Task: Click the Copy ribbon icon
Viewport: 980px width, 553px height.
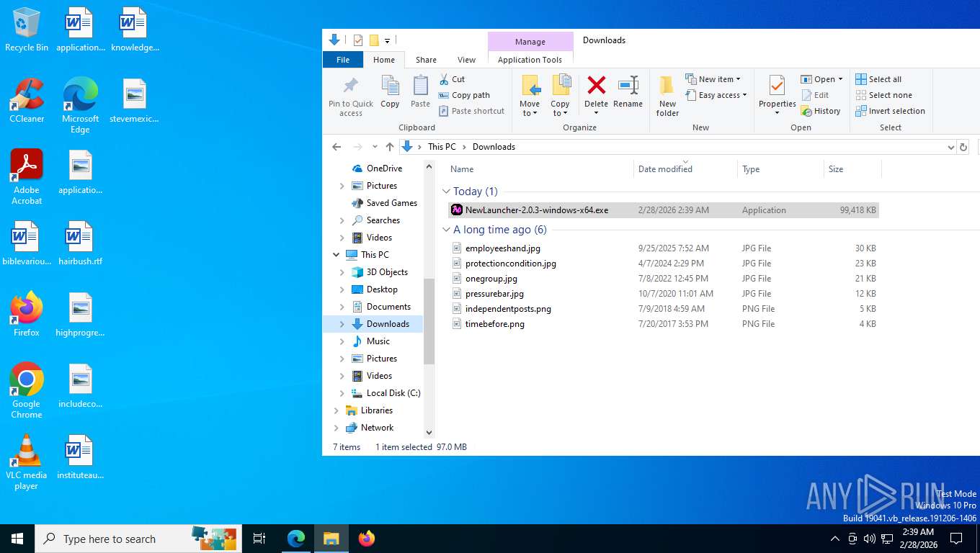Action: tap(390, 91)
